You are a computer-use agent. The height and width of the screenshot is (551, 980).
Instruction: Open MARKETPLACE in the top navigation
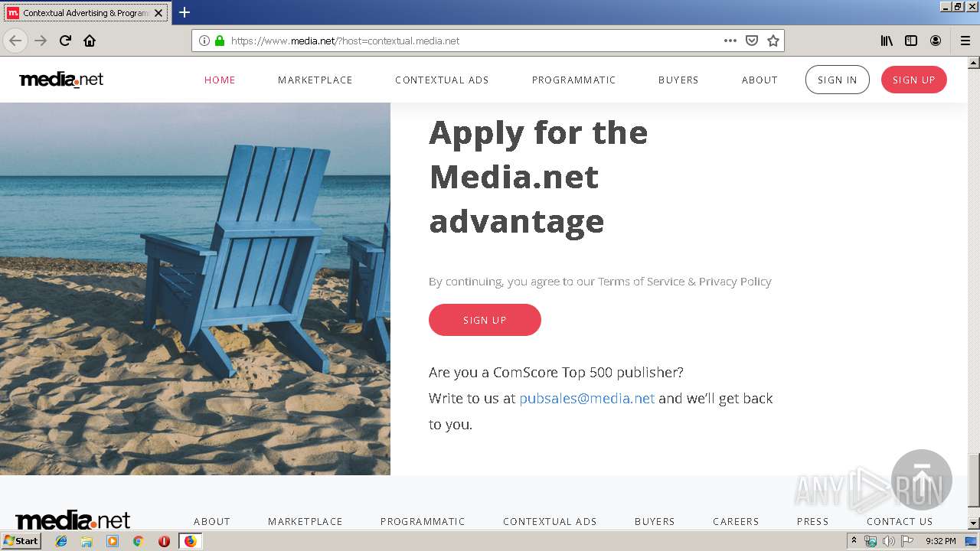315,80
